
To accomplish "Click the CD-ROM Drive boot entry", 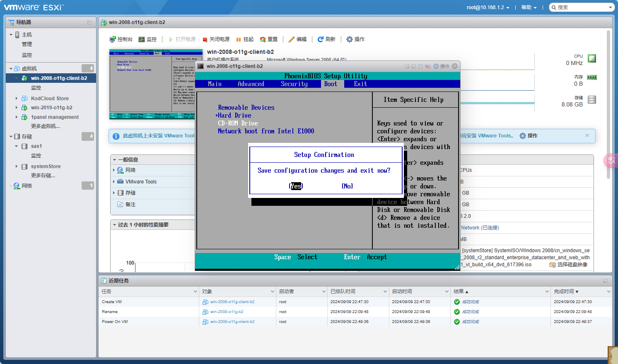I will tap(238, 123).
